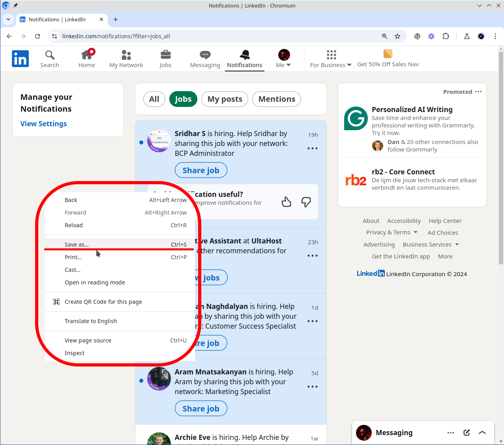
Task: Open the View Settings link
Action: 43,124
